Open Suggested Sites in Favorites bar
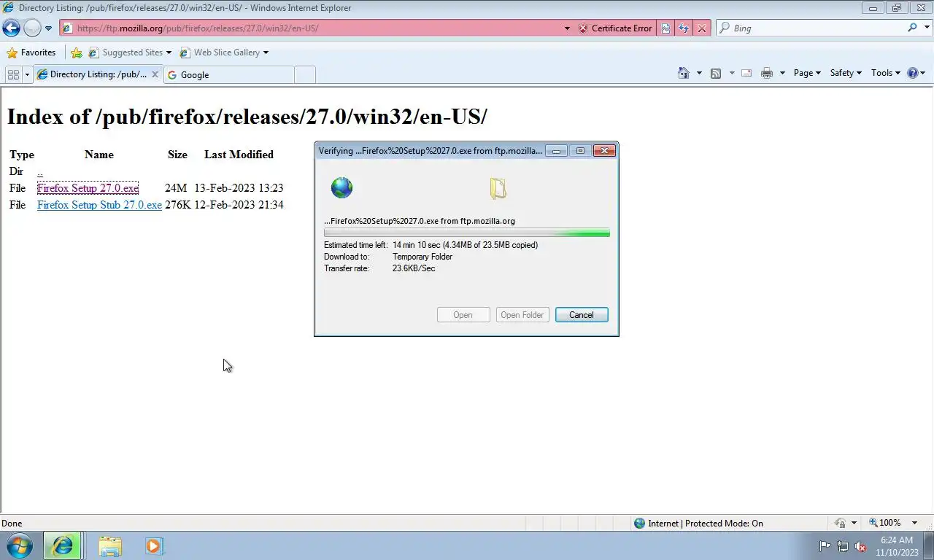 click(130, 52)
